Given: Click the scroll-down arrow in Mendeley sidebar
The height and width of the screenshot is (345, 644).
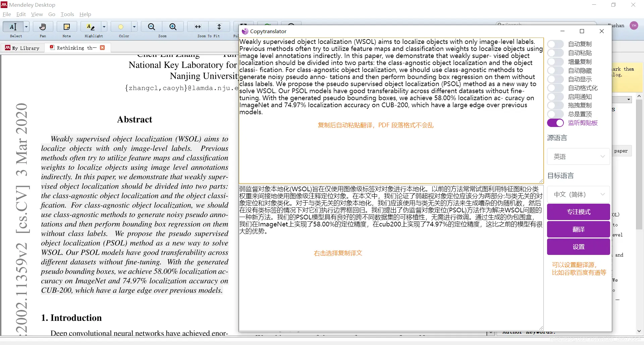Looking at the screenshot, I should click(639, 331).
